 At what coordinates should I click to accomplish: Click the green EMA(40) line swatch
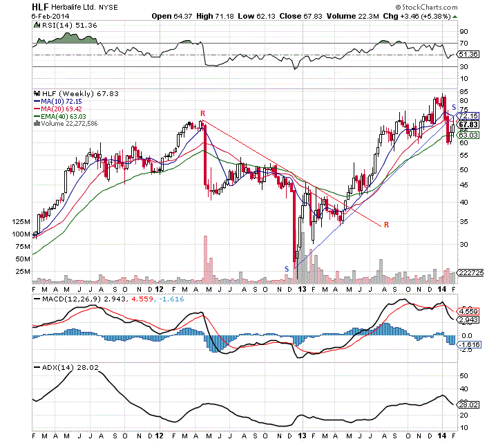37,116
